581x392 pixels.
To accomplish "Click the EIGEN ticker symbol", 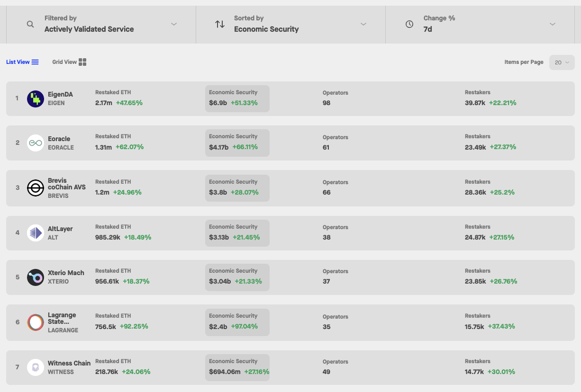I will (56, 103).
